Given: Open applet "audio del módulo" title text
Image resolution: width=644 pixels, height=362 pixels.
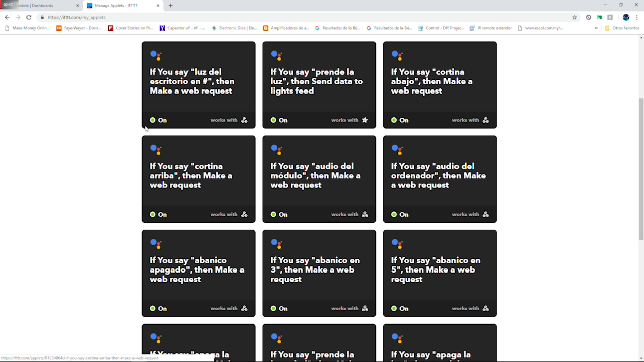Looking at the screenshot, I should point(315,176).
